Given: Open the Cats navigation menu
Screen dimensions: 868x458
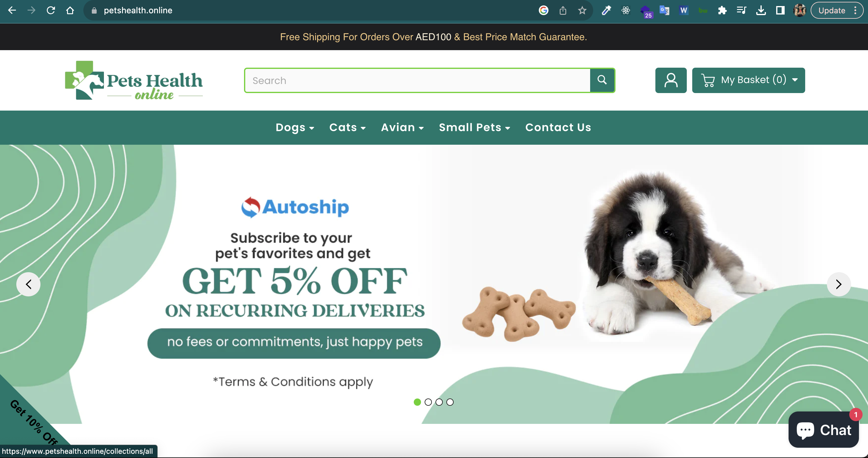Looking at the screenshot, I should tap(347, 127).
